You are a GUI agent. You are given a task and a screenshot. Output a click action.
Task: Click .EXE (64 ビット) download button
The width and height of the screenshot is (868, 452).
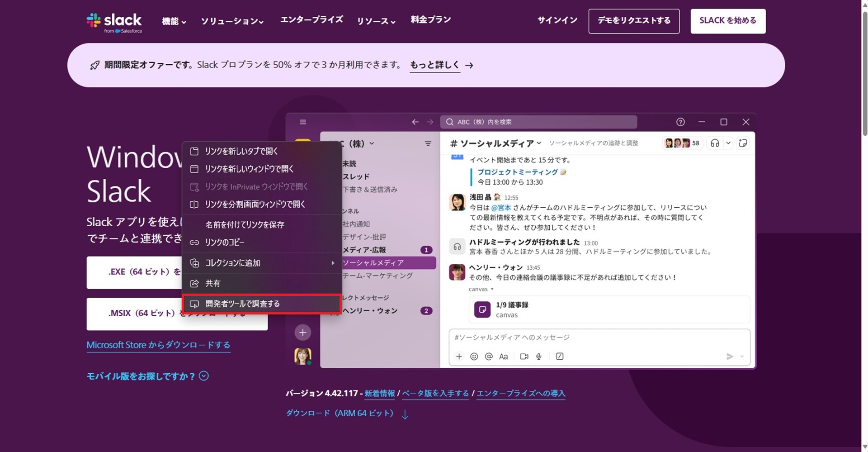pyautogui.click(x=134, y=272)
